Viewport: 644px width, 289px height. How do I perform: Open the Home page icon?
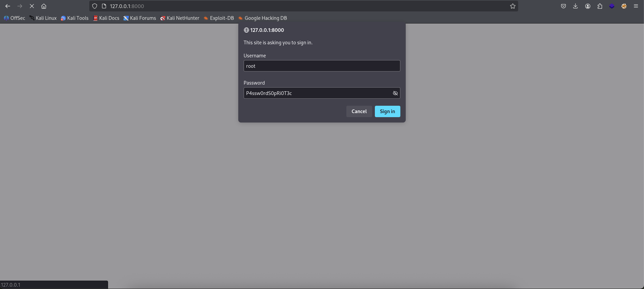click(x=44, y=6)
